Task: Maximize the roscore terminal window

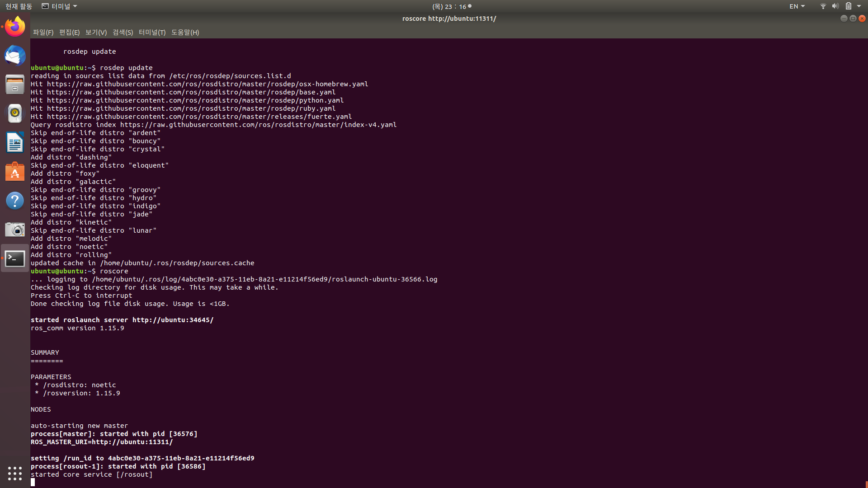Action: [x=853, y=19]
